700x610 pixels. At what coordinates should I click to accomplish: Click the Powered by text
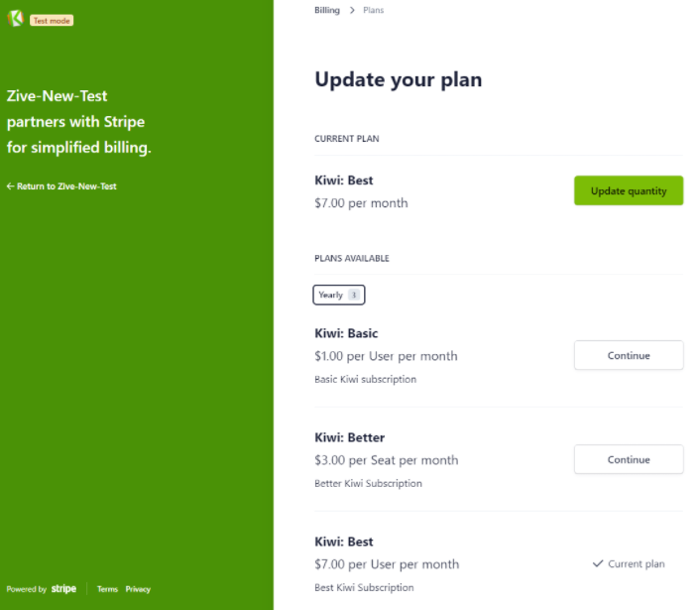pyautogui.click(x=27, y=589)
